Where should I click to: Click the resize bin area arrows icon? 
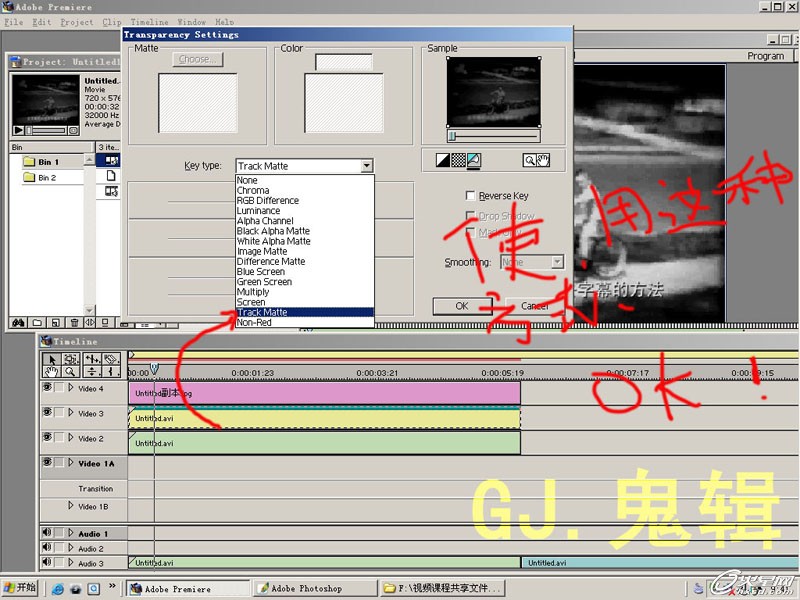point(90,322)
